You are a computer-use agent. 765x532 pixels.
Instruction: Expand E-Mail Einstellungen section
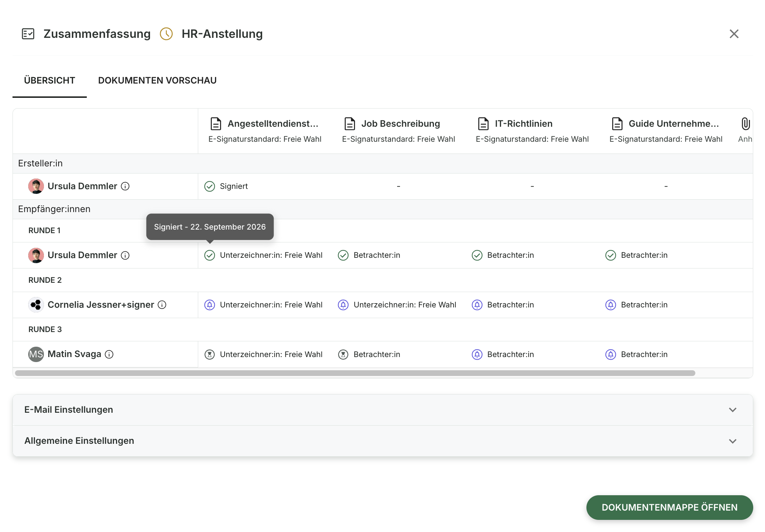coord(383,410)
